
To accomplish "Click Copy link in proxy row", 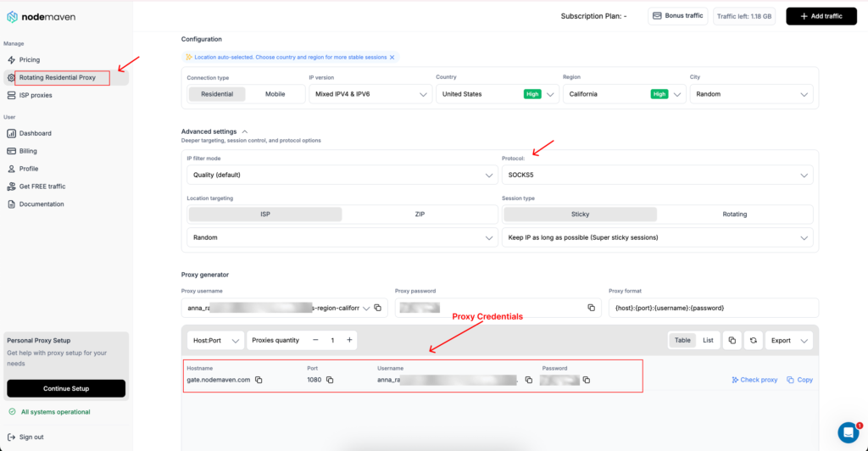I will coord(800,380).
